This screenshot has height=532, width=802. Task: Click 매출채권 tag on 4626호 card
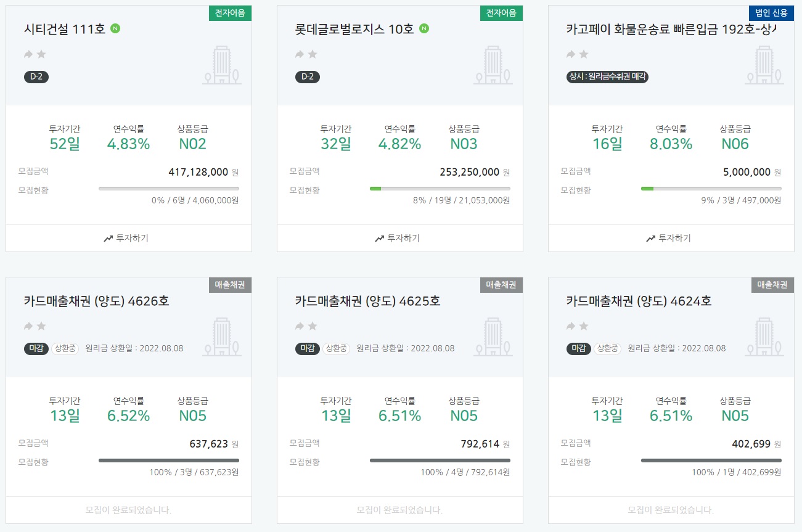point(230,285)
